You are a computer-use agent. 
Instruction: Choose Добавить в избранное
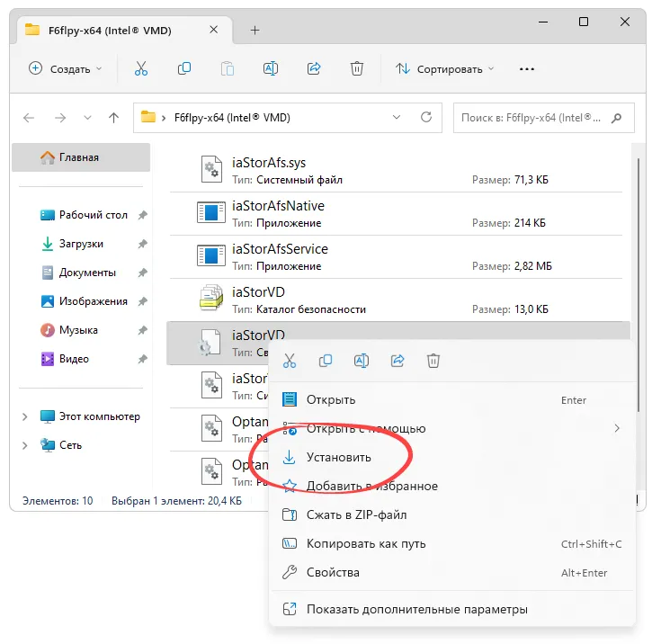click(x=451, y=486)
